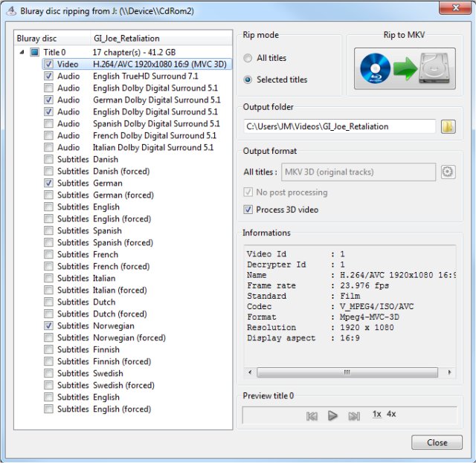The image size is (476, 463).
Task: Start ripping with the Rip to MKV button
Action: (405, 68)
